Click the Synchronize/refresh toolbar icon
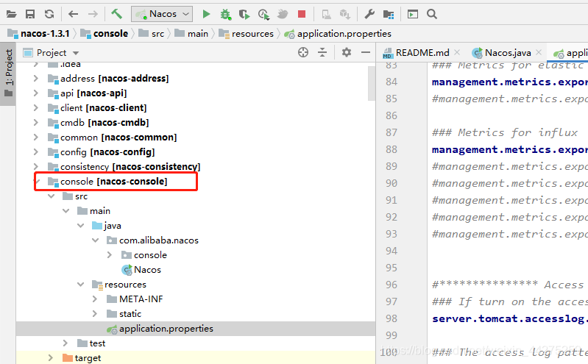 pyautogui.click(x=49, y=14)
